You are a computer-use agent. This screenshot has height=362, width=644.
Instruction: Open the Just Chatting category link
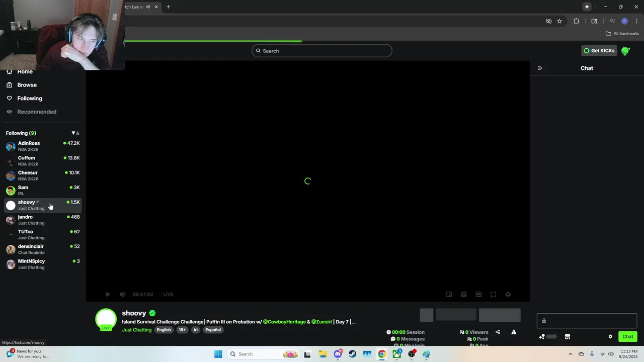[x=137, y=330]
